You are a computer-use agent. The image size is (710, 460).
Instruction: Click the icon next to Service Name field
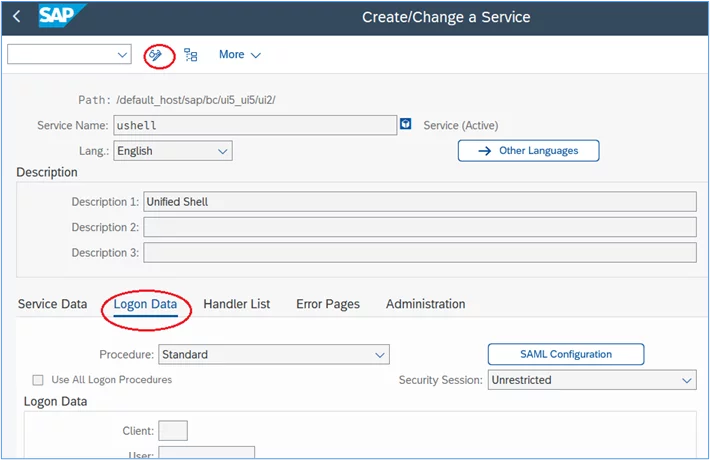[x=406, y=124]
